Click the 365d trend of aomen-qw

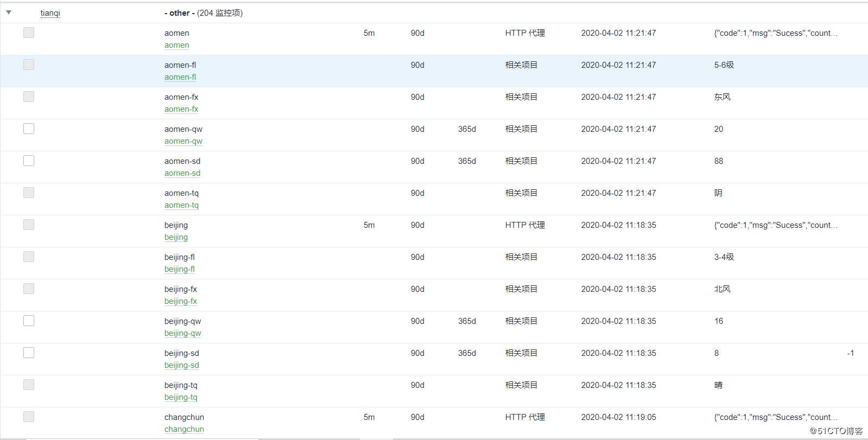(467, 129)
